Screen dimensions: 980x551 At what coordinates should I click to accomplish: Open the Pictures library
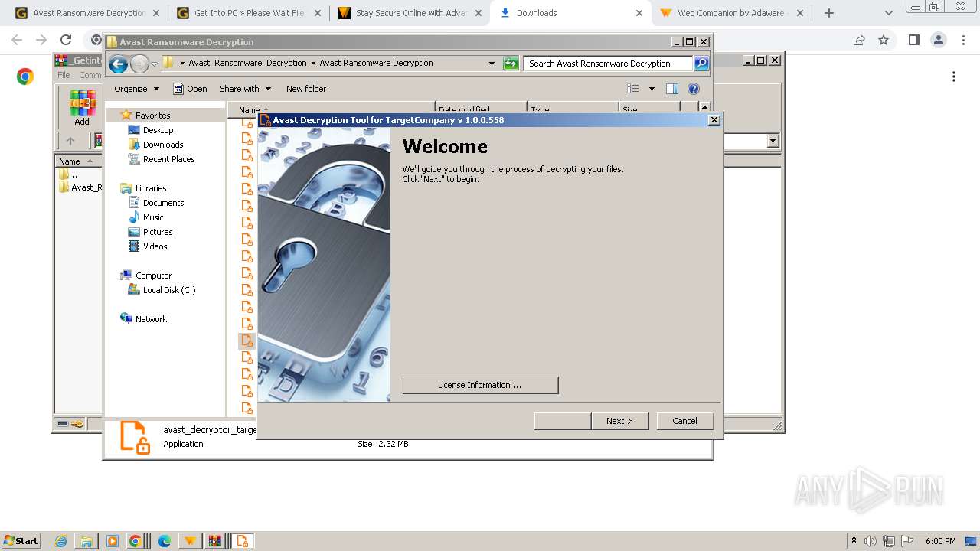click(158, 232)
